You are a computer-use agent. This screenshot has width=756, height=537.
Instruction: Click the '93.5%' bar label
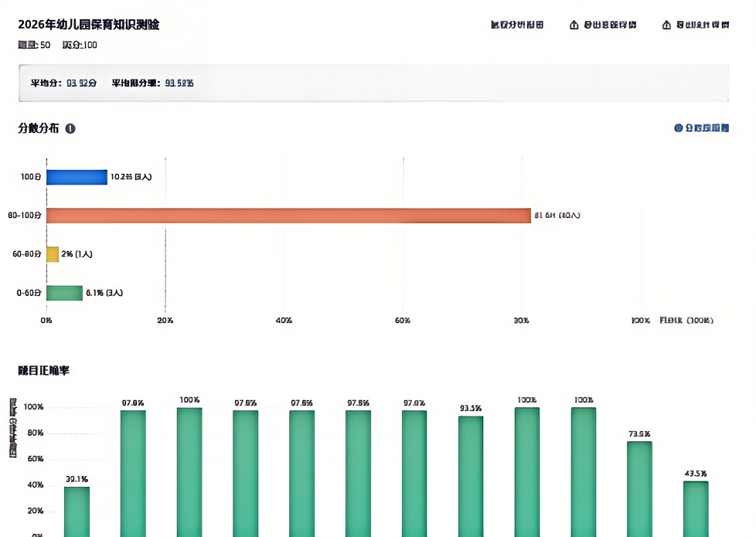pyautogui.click(x=471, y=408)
